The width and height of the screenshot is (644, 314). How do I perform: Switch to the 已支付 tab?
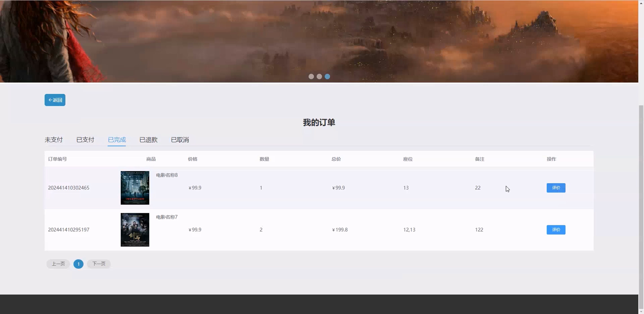point(85,140)
